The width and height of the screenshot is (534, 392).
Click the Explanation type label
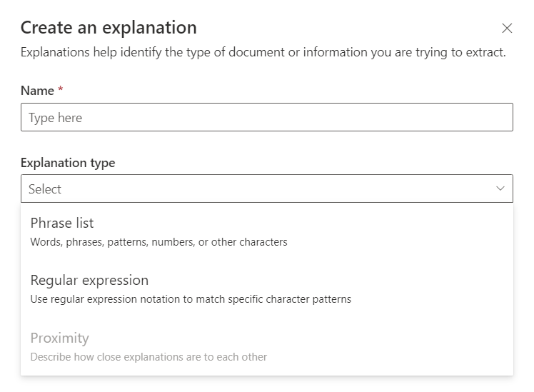point(68,163)
